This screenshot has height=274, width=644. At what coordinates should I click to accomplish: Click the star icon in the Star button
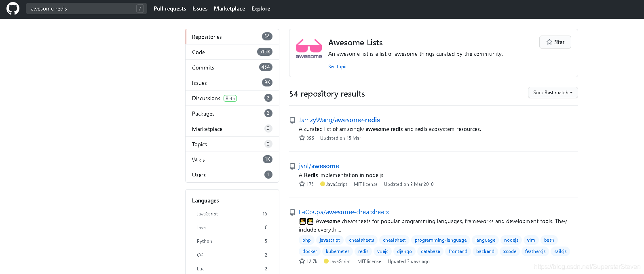(x=549, y=42)
